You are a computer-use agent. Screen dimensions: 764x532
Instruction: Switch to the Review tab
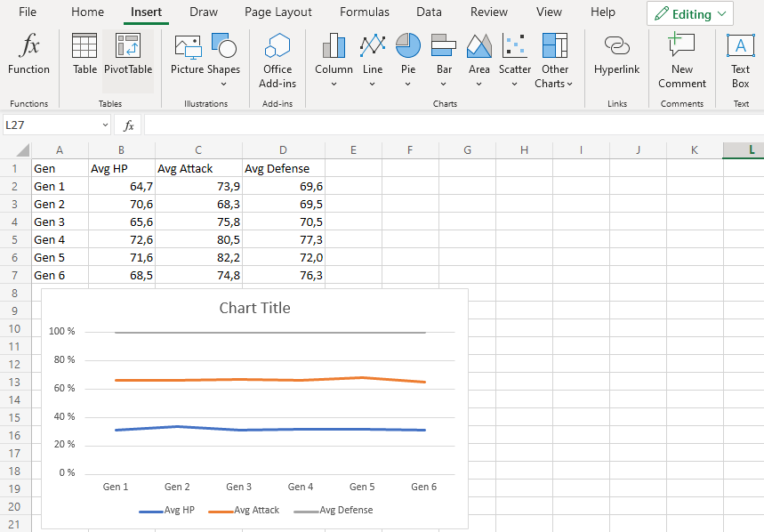(x=488, y=12)
